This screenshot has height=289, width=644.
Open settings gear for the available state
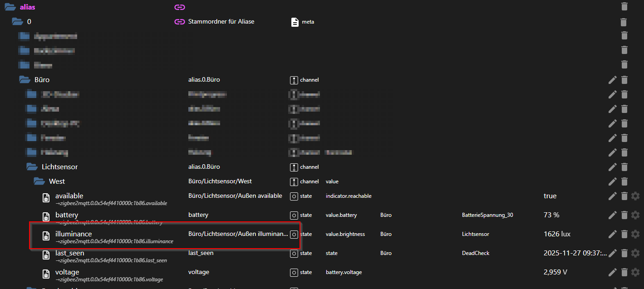635,196
